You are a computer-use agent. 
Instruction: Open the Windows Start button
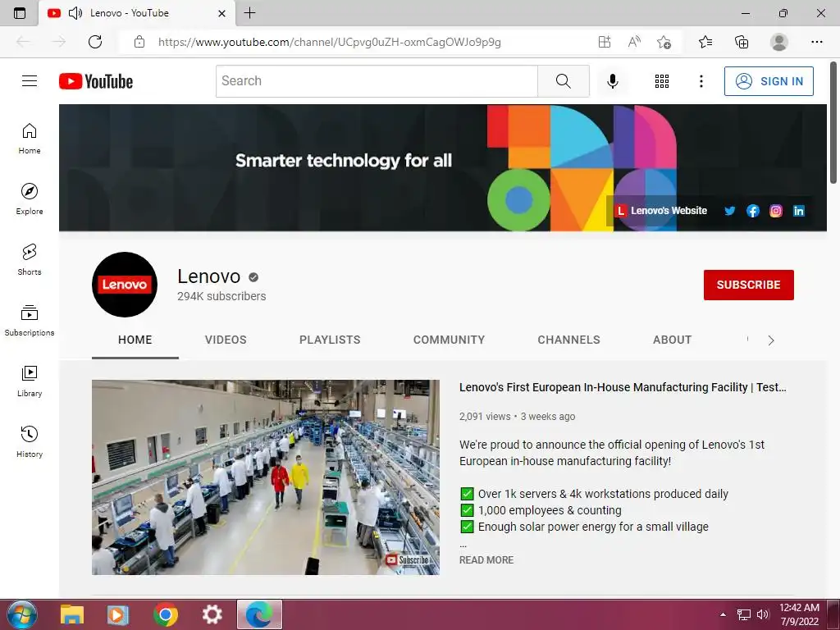21,614
